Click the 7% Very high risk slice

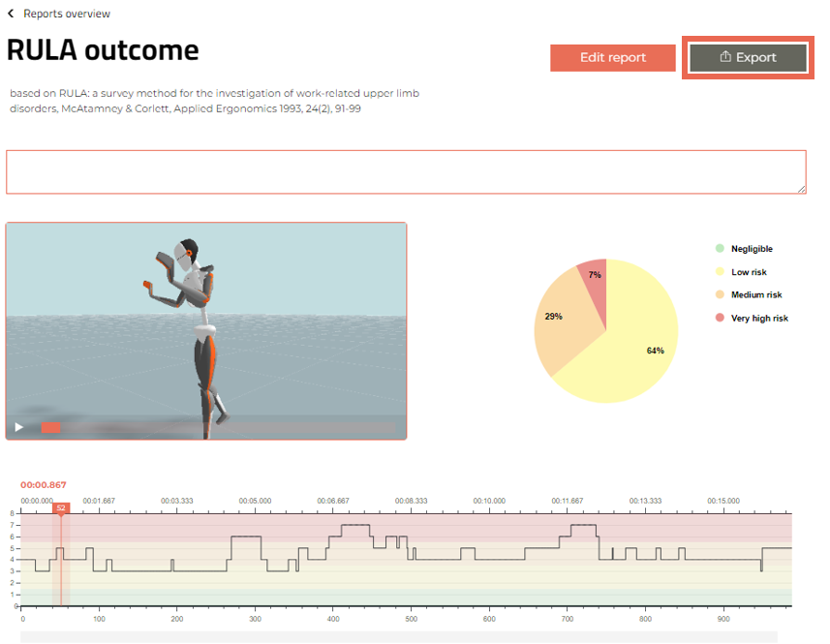(x=595, y=273)
